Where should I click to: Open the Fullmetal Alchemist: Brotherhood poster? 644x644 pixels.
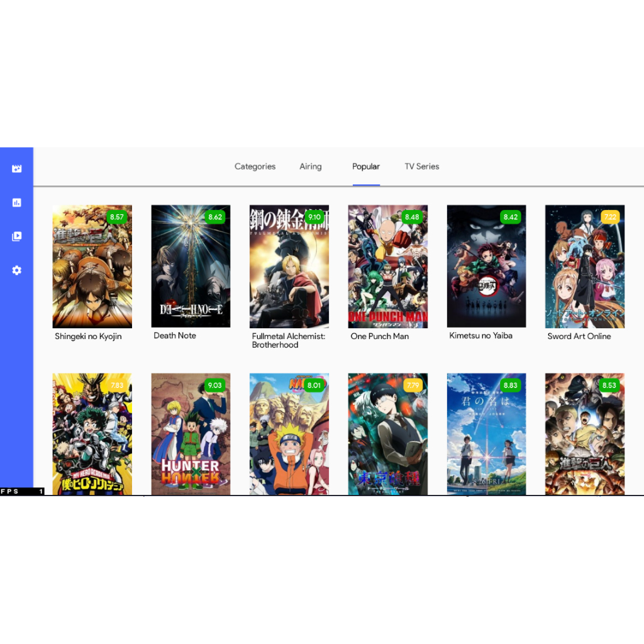coord(289,266)
